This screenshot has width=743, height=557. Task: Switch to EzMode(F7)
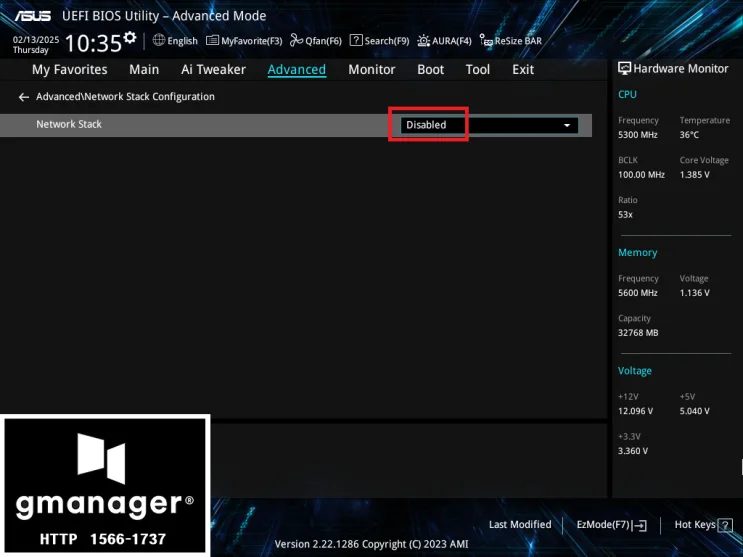tap(611, 525)
